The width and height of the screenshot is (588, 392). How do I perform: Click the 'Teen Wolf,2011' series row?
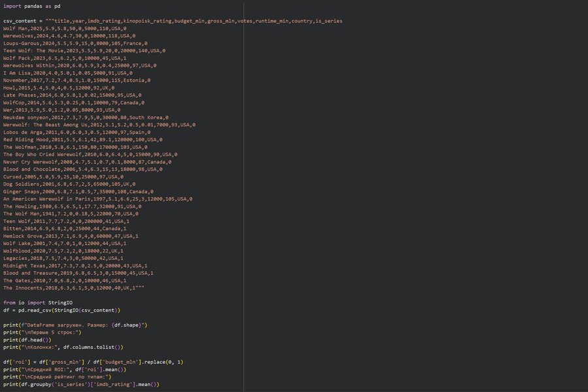67,221
